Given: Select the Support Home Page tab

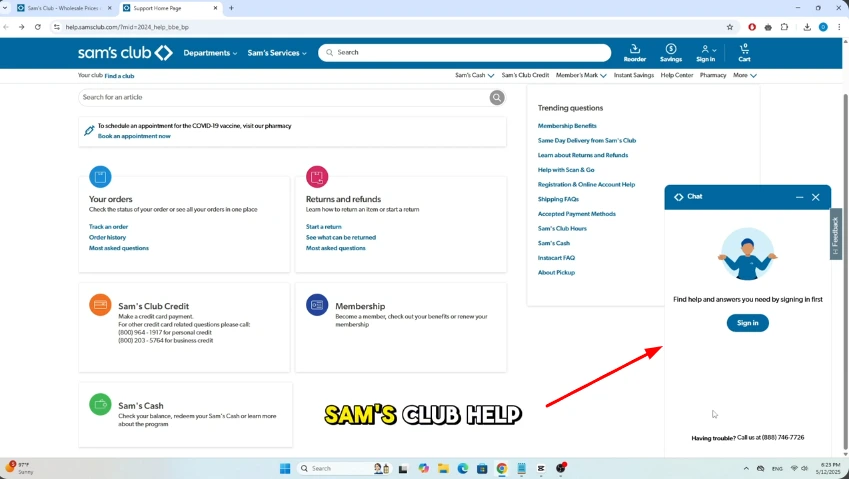Looking at the screenshot, I should pos(172,8).
